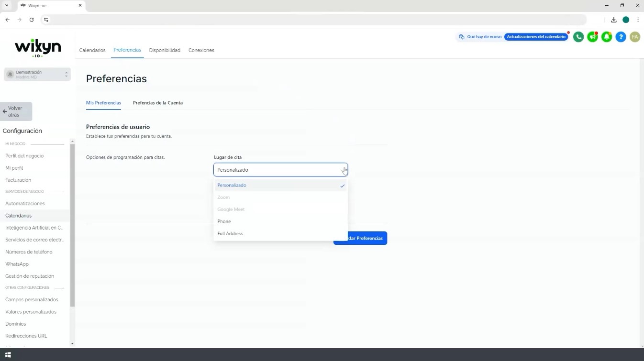
Task: Click the blue help question mark icon
Action: pyautogui.click(x=621, y=37)
